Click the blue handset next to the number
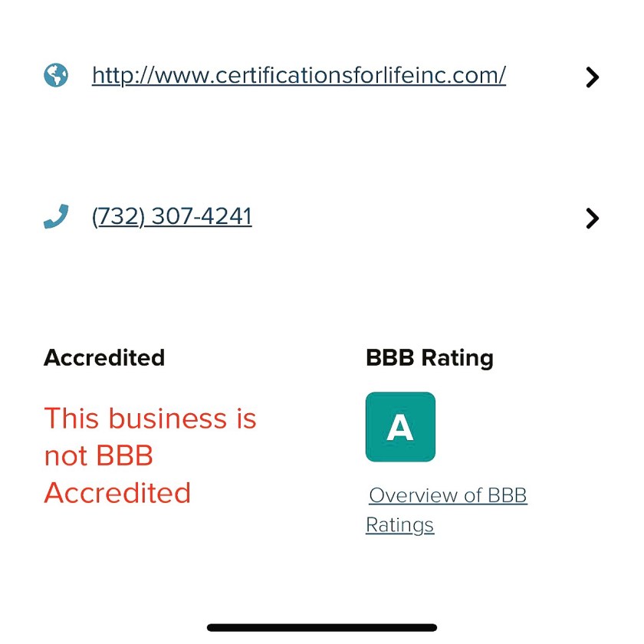Viewport: 644px width, 644px height. click(x=56, y=217)
